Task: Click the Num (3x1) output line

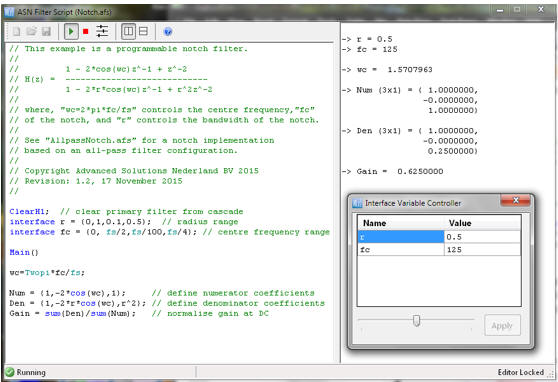Action: pos(410,90)
